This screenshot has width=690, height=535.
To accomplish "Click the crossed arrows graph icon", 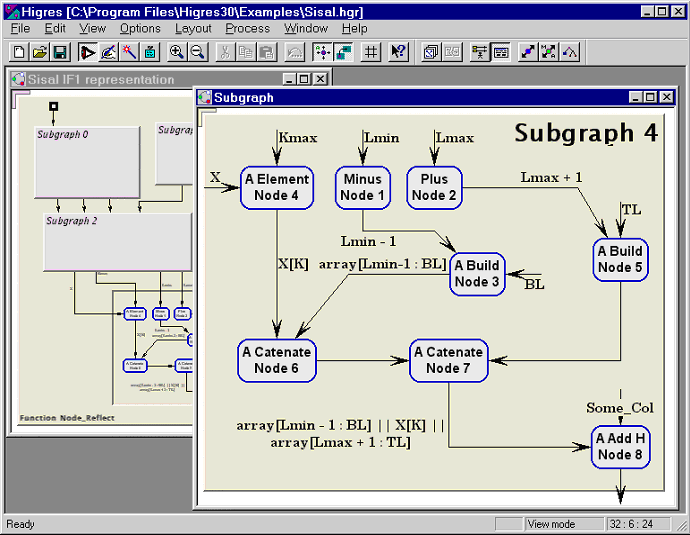I will point(548,52).
